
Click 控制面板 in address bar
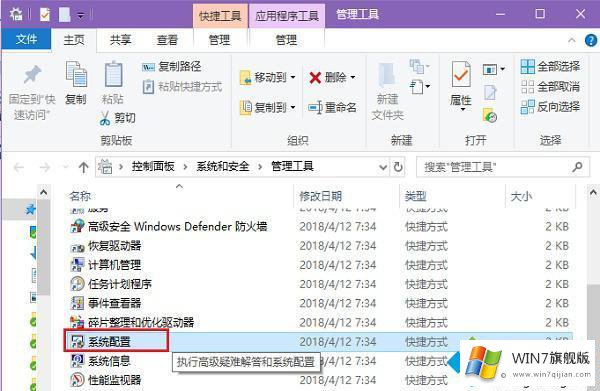153,166
